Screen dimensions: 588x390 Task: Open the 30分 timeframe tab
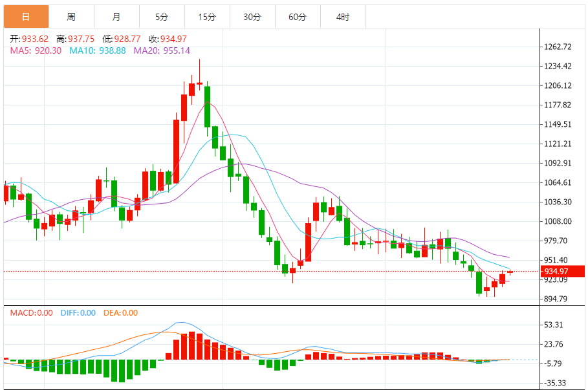pos(252,17)
